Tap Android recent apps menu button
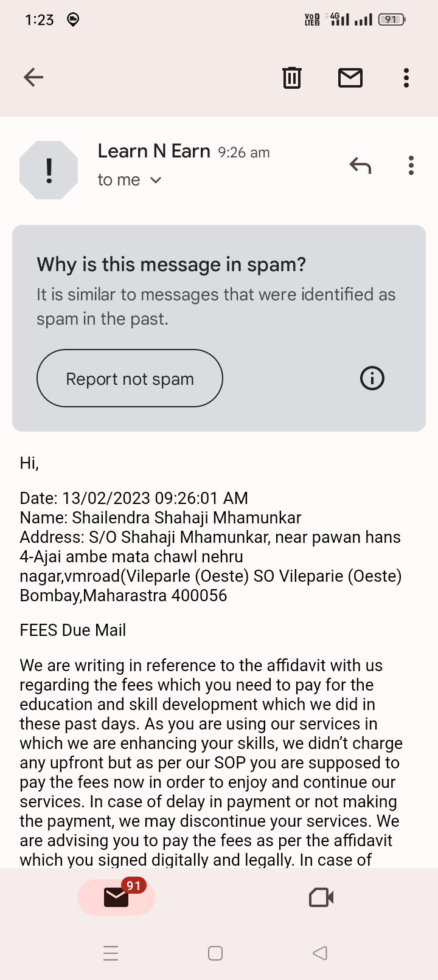438x980 pixels. click(111, 953)
